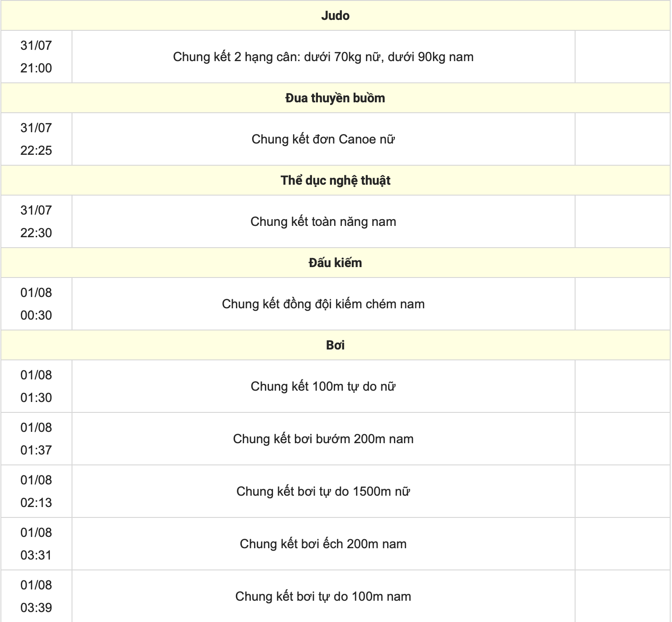Click the 31/07 22:25 time cell

36,139
